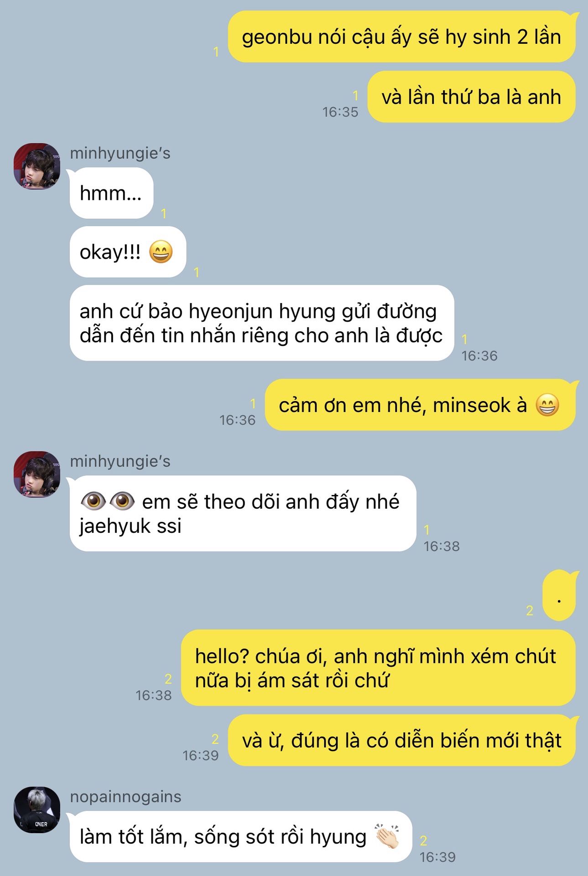Tap the 'hmm...' message bubble
Image resolution: width=588 pixels, height=876 pixels.
tap(111, 193)
